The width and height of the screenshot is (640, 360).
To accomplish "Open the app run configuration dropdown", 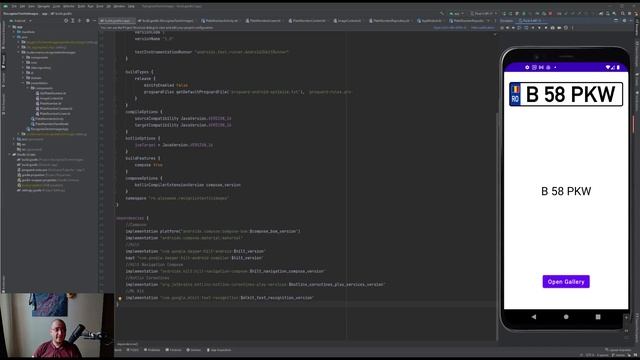I will (456, 13).
